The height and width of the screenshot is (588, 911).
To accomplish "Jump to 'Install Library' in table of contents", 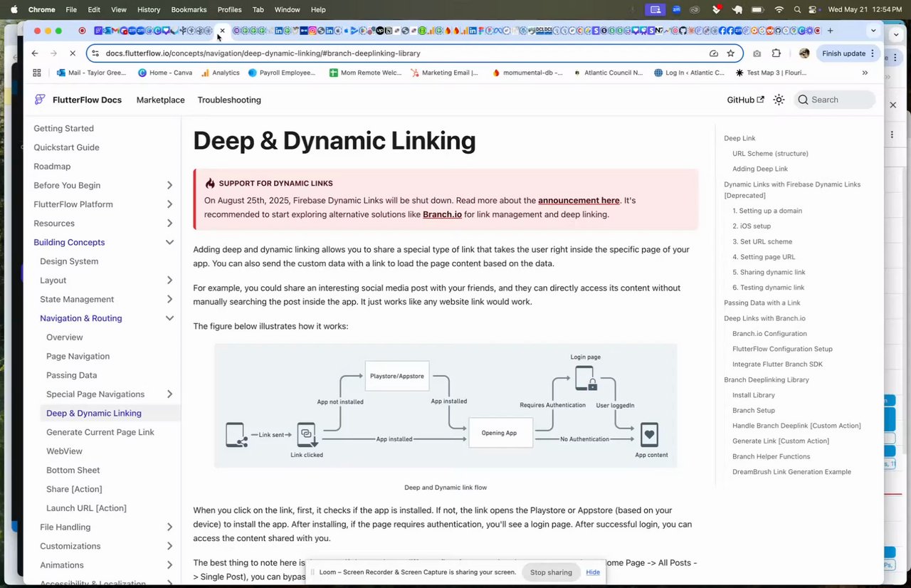I will (x=754, y=395).
